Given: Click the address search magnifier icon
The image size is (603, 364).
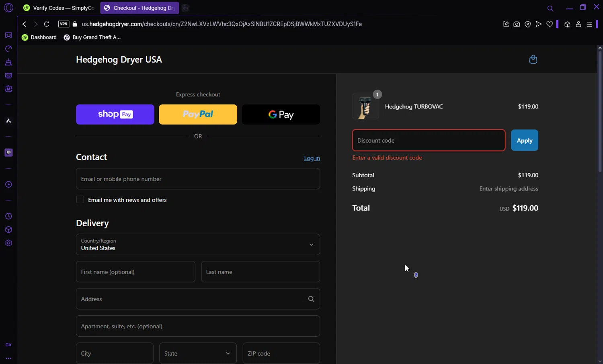Looking at the screenshot, I should click(x=311, y=299).
